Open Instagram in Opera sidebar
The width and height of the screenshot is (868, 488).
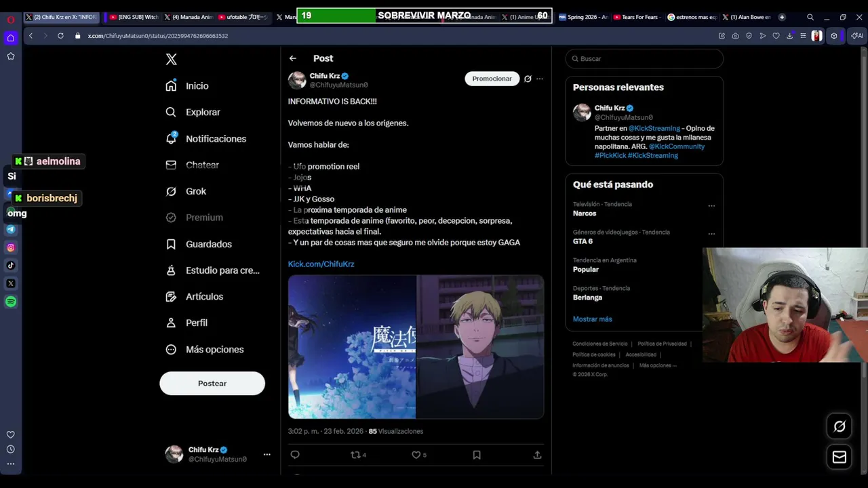[11, 247]
